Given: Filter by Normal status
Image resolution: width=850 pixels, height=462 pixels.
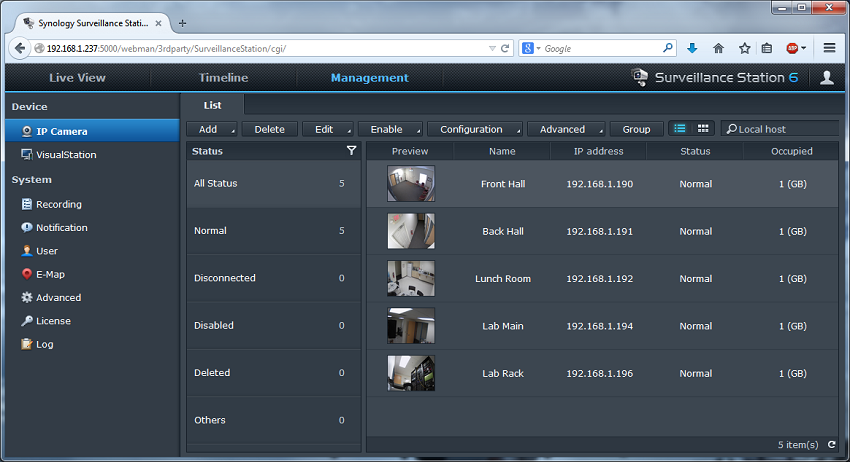Looking at the screenshot, I should coord(274,231).
